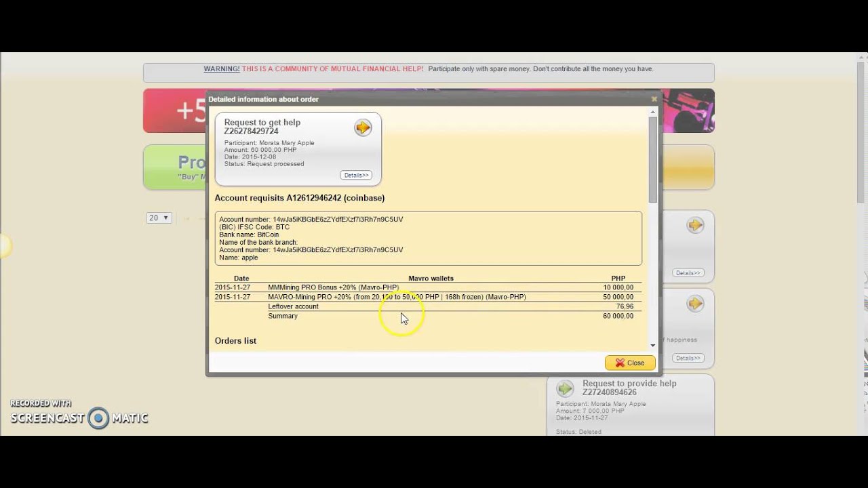The width and height of the screenshot is (868, 488).
Task: Click the PHP column header
Action: (x=618, y=279)
